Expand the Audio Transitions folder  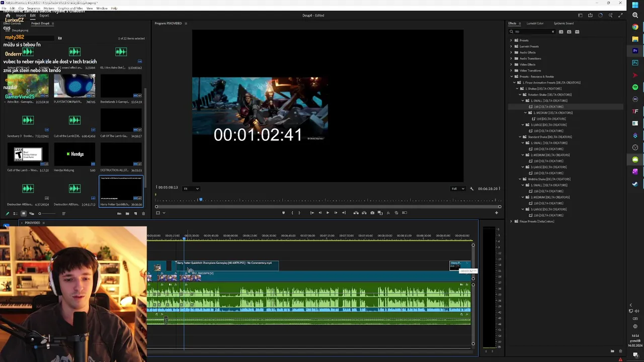511,58
